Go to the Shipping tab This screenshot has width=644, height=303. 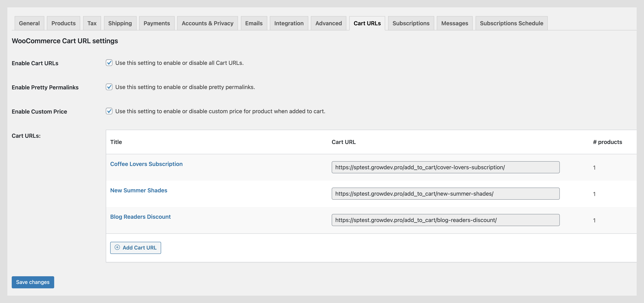coord(120,23)
